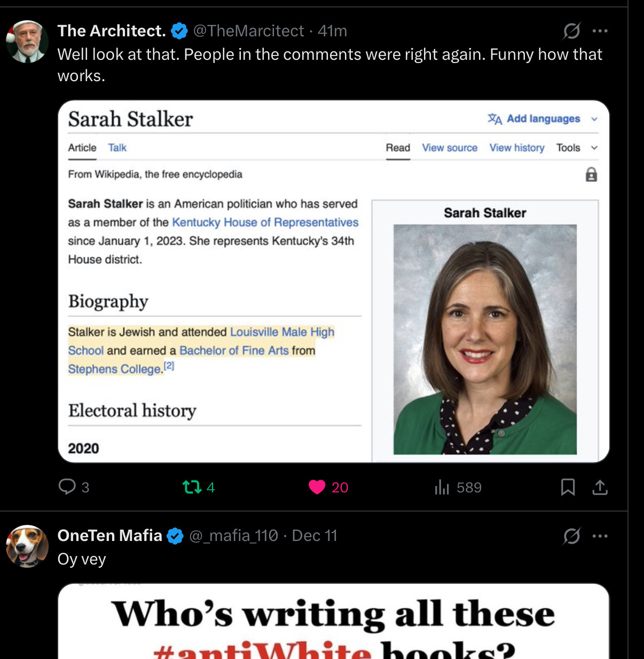Click The Architect's verified badge

[x=179, y=31]
